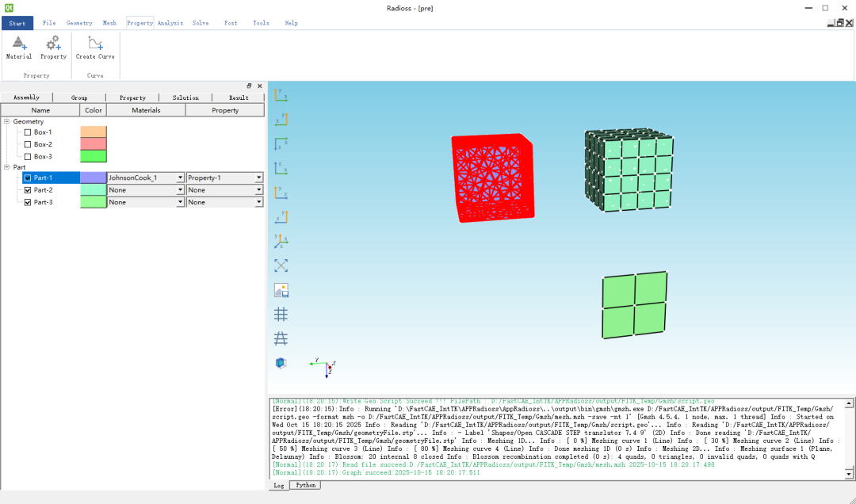
Task: Save viewport image with picture icon
Action: 281,290
